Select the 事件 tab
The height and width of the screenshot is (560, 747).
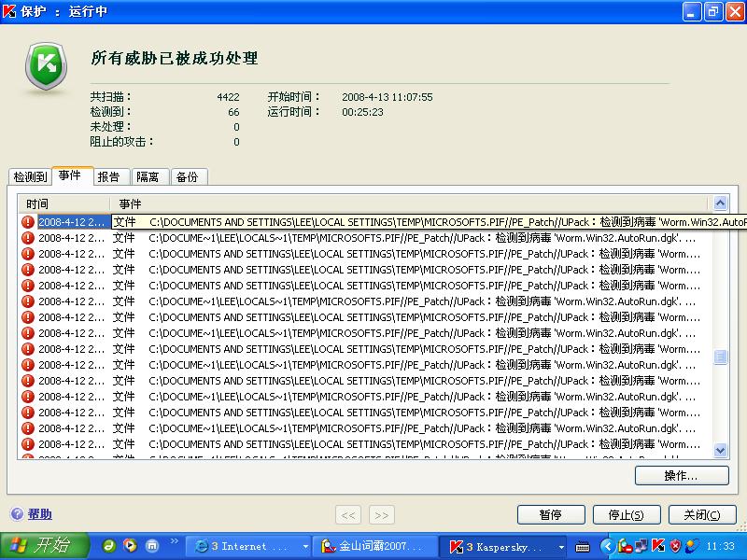coord(73,175)
